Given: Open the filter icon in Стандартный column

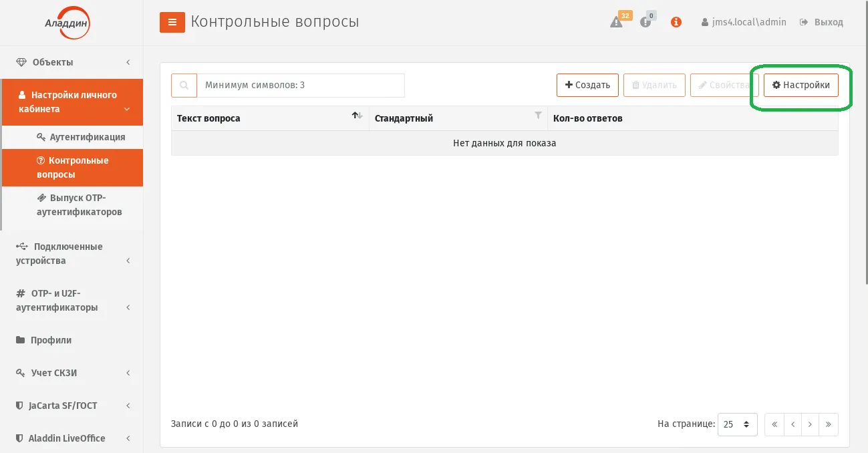Looking at the screenshot, I should tap(538, 116).
